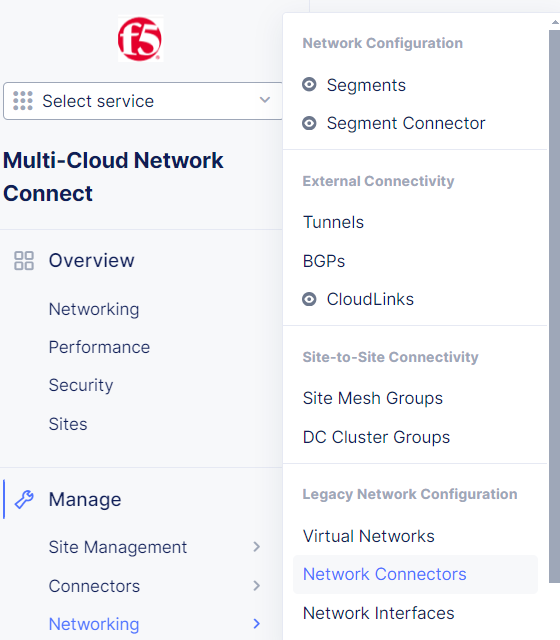Open the Select service dropdown
Viewport: 560px width, 640px height.
(142, 101)
